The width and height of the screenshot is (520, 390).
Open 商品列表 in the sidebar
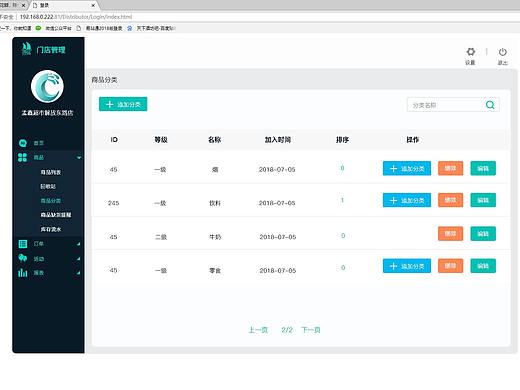[x=51, y=172]
